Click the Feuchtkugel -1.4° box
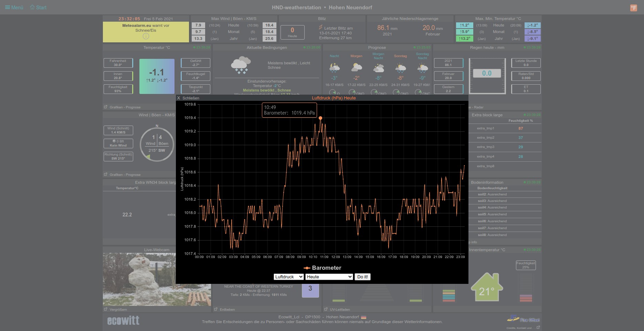Image resolution: width=644 pixels, height=331 pixels. click(x=196, y=76)
